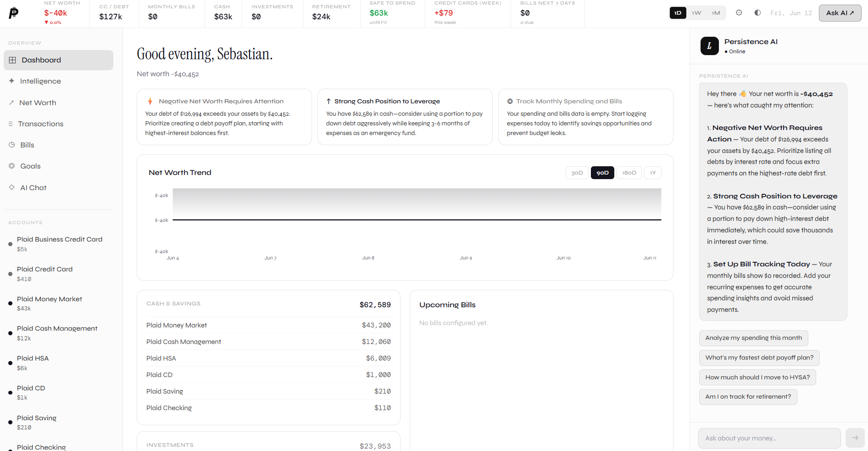Click the Investments $0 stat in the top bar
Image resolution: width=868 pixels, height=451 pixels.
(272, 13)
